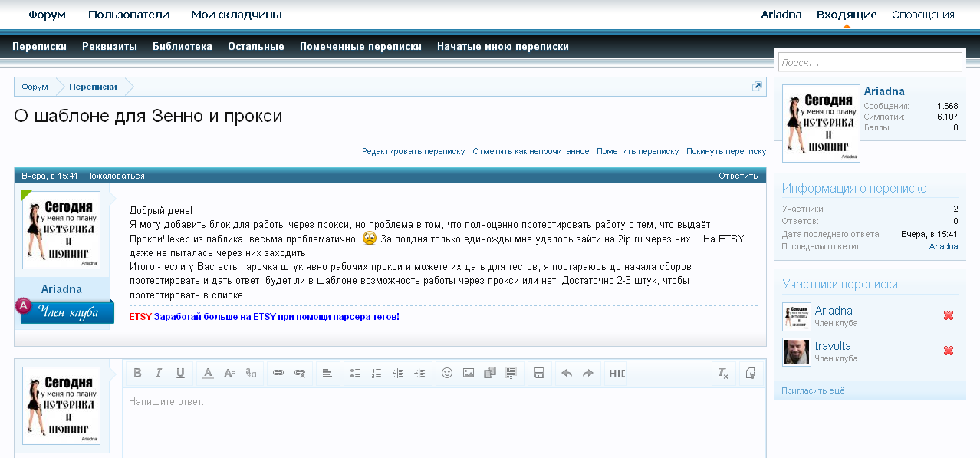Screen dimensions: 980x458
Task: Click the redo arrow icon
Action: 588,373
